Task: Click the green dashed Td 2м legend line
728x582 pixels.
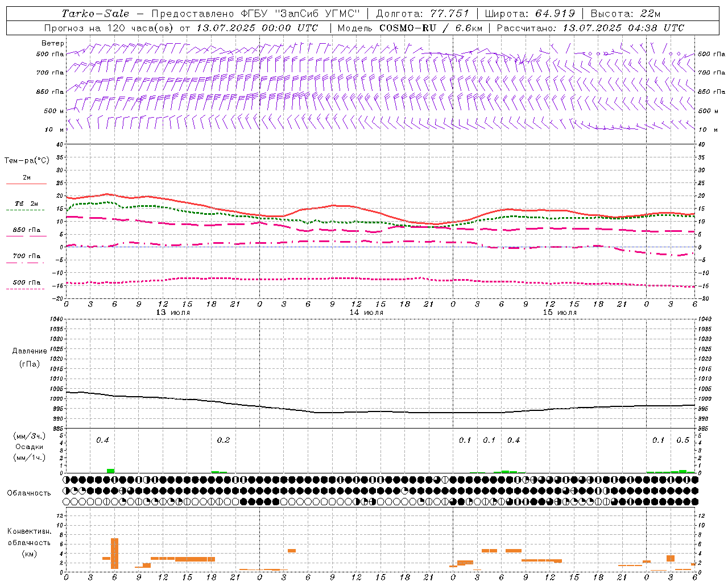Action: click(x=25, y=210)
